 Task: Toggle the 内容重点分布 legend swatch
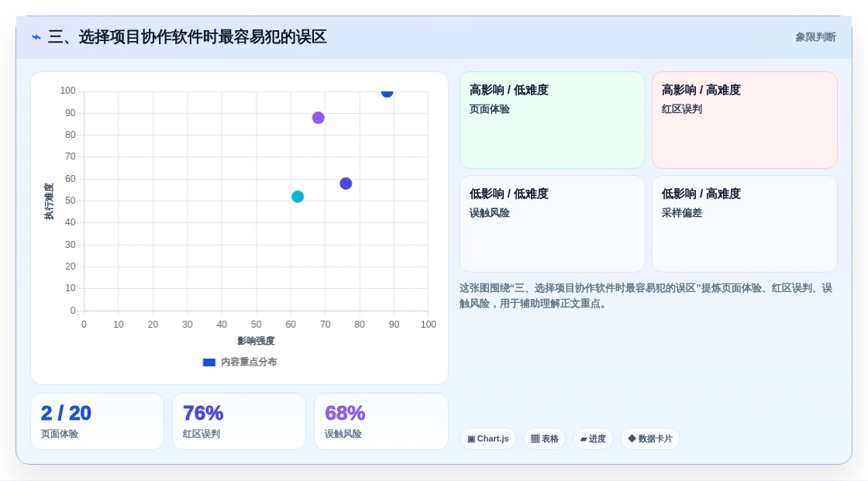(x=208, y=362)
